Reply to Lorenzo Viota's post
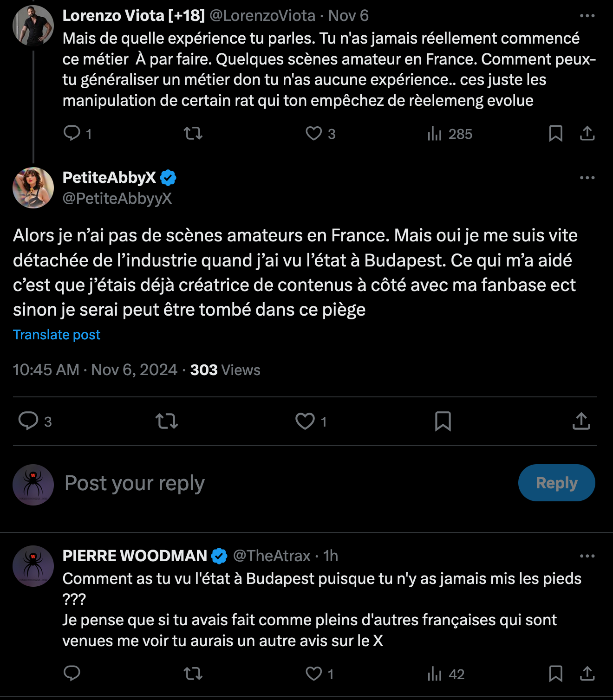This screenshot has height=700, width=613. (72, 134)
